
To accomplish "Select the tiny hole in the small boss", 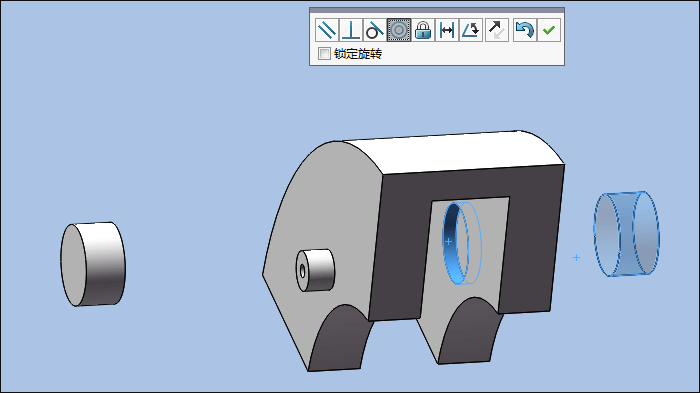I will (302, 271).
